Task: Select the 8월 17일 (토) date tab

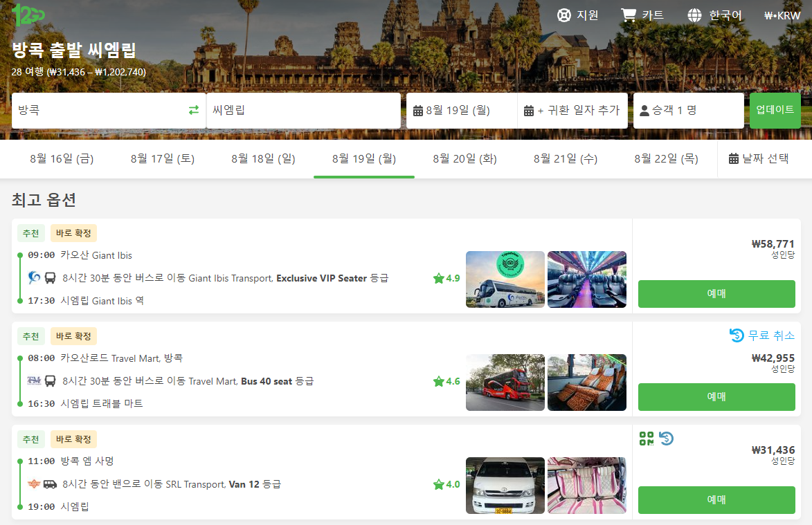Action: pos(163,159)
